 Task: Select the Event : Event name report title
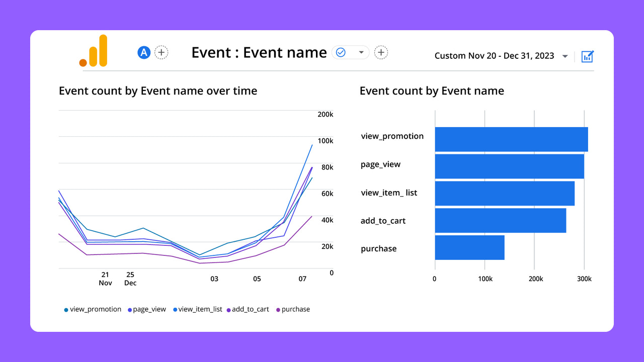[x=259, y=52]
